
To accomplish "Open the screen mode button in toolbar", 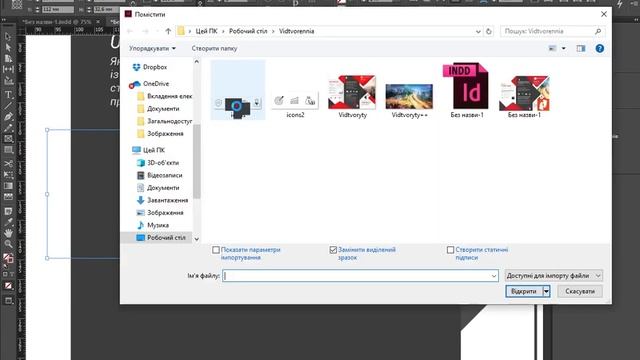I will 8,301.
